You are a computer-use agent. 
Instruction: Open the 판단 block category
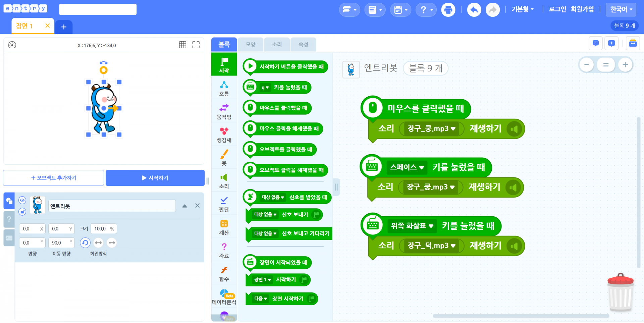click(224, 204)
